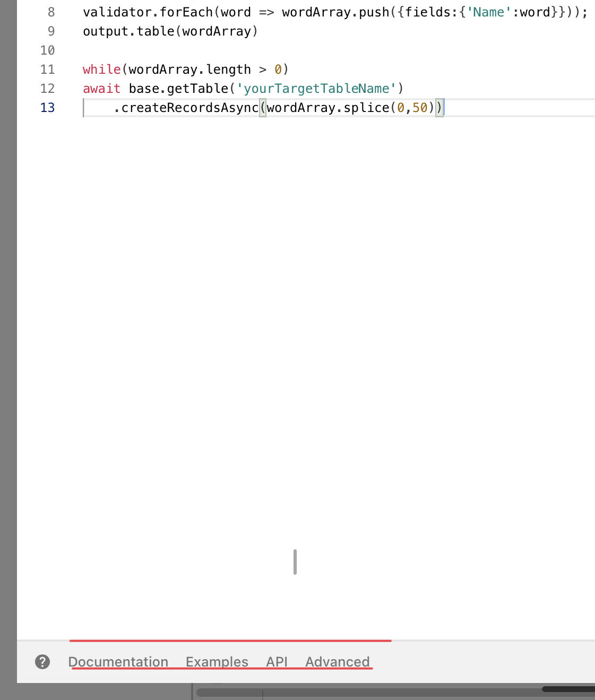Click the number 50 in splice call
The width and height of the screenshot is (595, 700).
(420, 108)
